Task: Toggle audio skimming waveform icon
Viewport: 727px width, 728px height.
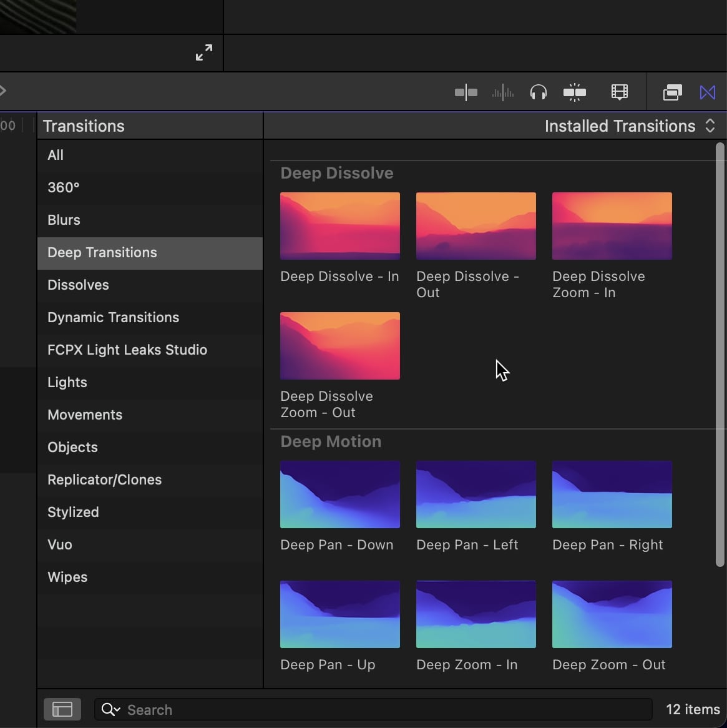Action: 502,93
